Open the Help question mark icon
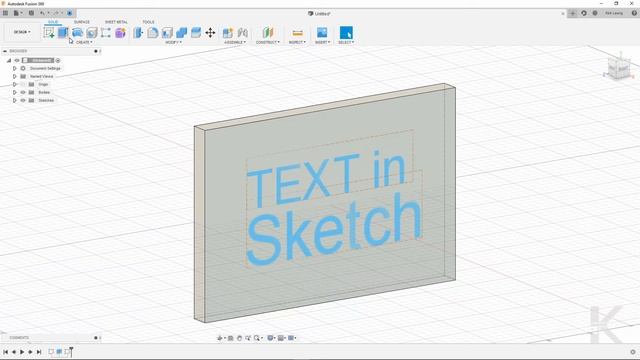The width and height of the screenshot is (640, 360). pos(634,13)
